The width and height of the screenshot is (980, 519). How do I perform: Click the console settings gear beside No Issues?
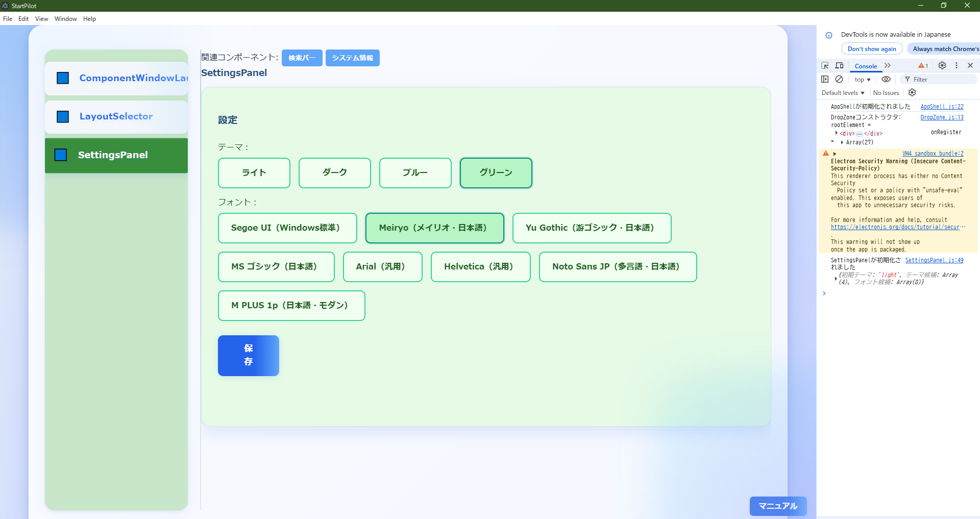(x=912, y=92)
